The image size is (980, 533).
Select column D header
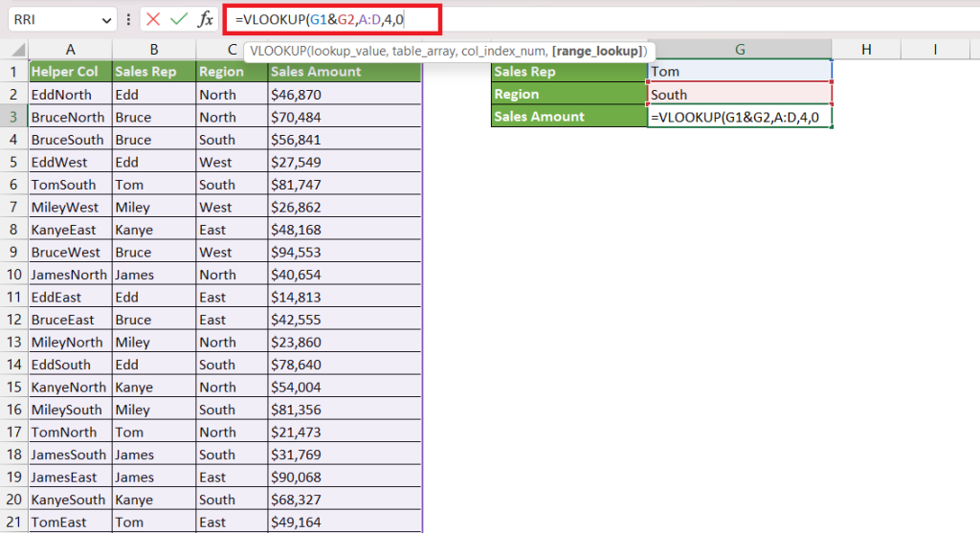tap(345, 50)
